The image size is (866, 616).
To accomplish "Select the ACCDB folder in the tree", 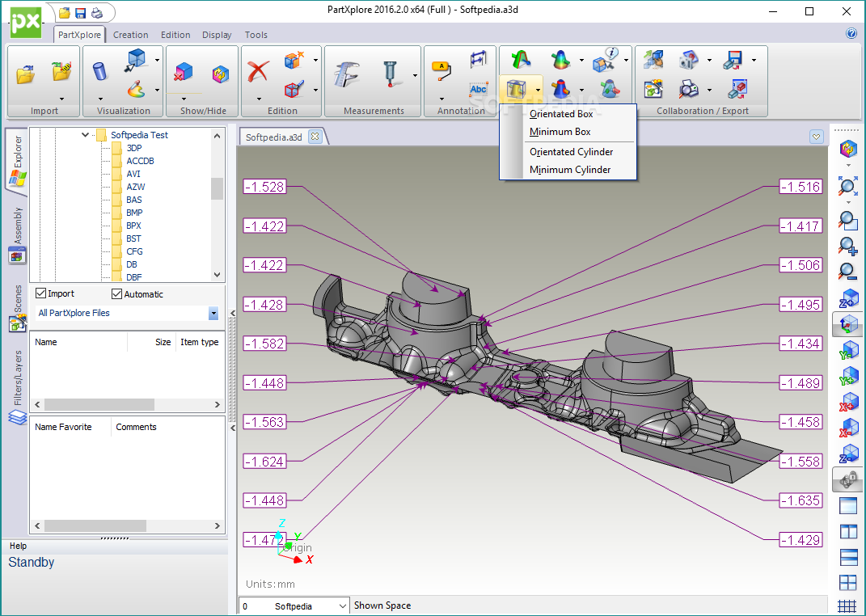I will [x=140, y=161].
